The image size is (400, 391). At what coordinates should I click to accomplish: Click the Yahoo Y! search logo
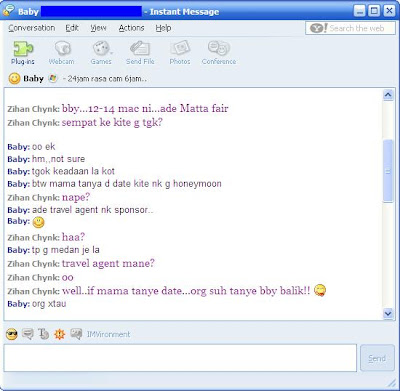[x=319, y=28]
